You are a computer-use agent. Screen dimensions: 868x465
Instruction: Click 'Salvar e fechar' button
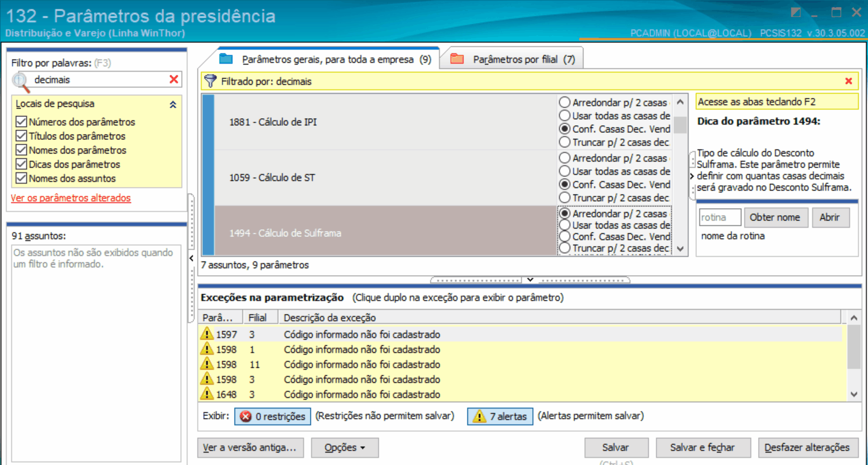(703, 448)
